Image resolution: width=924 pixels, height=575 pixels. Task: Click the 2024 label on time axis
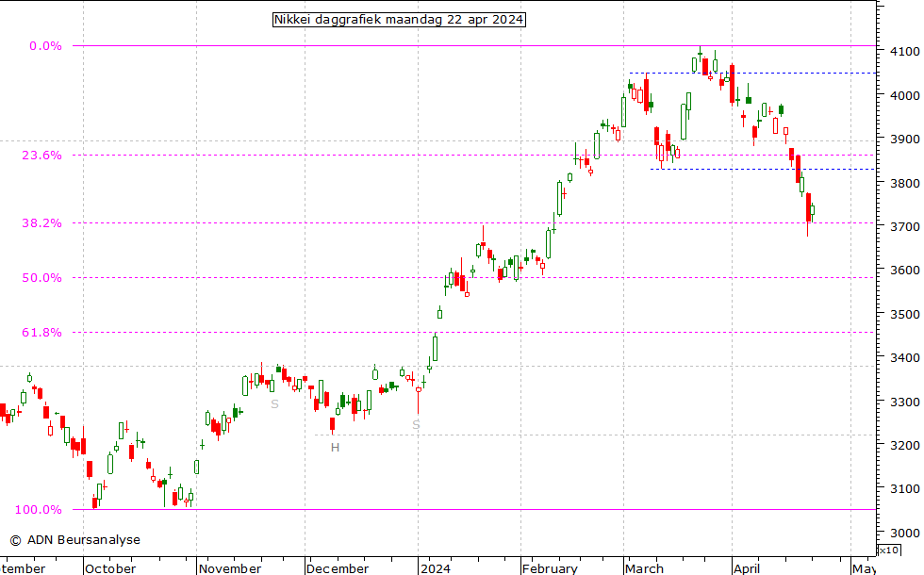tap(436, 568)
